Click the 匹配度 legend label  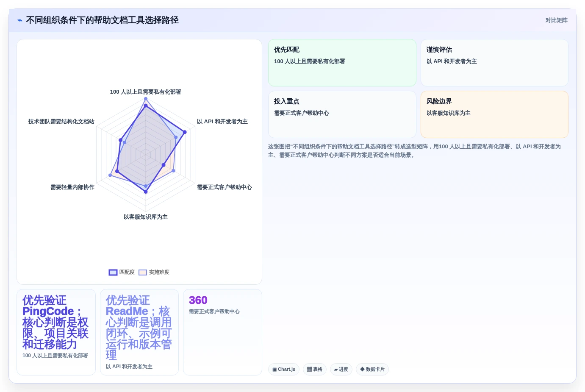pos(127,272)
